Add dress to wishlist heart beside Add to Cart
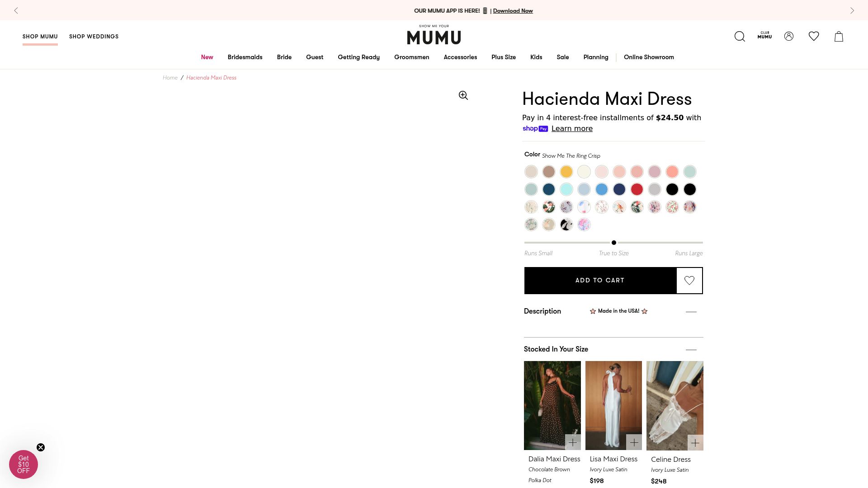Viewport: 868px width, 488px height. (689, 281)
